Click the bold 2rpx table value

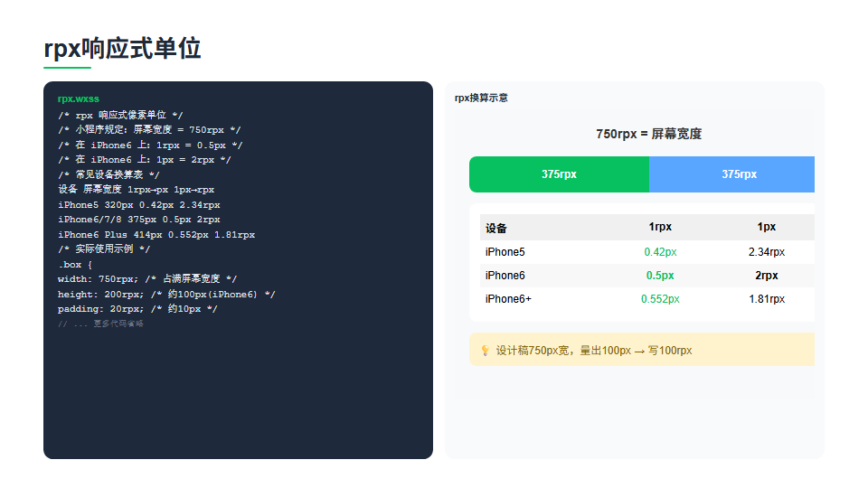tap(767, 276)
